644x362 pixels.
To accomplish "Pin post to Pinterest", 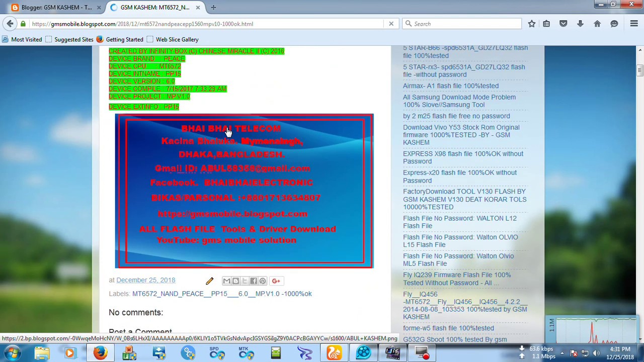I will click(263, 281).
